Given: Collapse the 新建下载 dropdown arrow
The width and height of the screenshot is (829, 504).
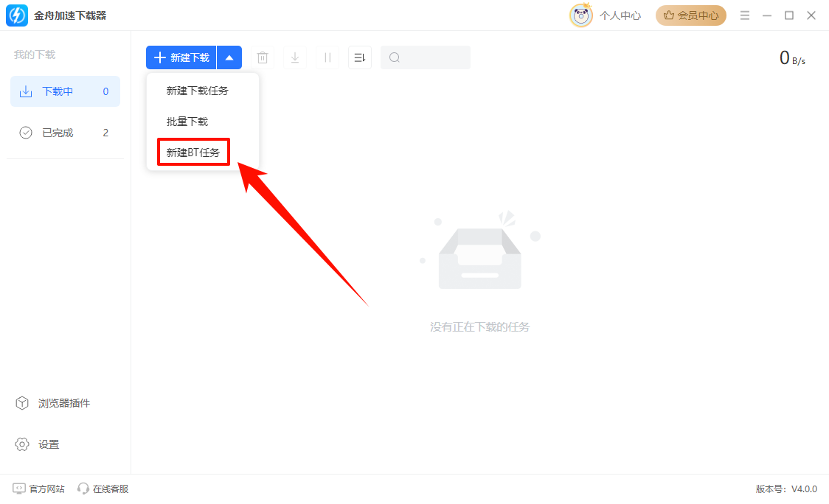Looking at the screenshot, I should coord(229,57).
